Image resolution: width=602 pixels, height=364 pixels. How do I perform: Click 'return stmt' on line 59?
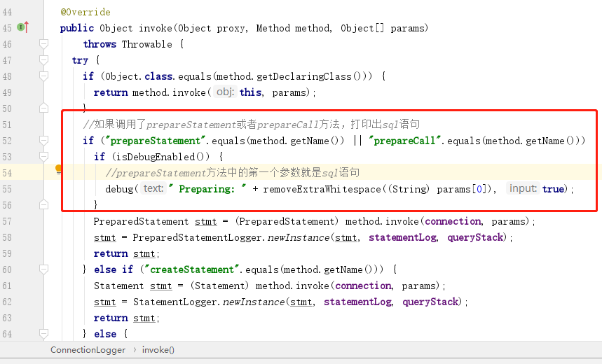[124, 253]
